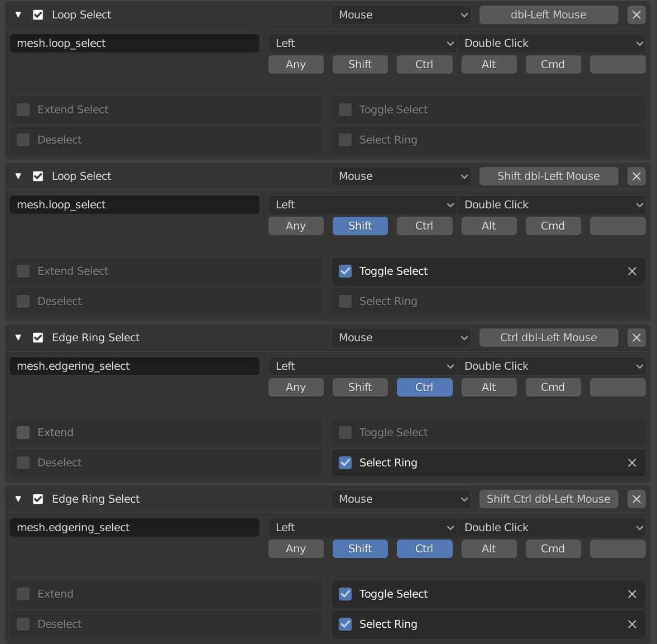Collapse the first Loop Select entry
This screenshot has width=657, height=644.
(x=17, y=15)
